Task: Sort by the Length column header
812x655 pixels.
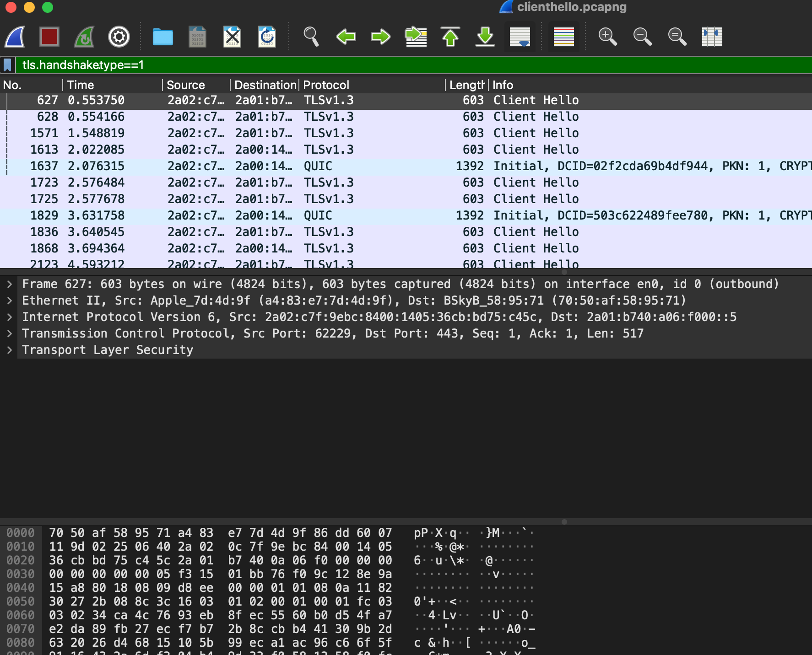Action: click(x=467, y=85)
